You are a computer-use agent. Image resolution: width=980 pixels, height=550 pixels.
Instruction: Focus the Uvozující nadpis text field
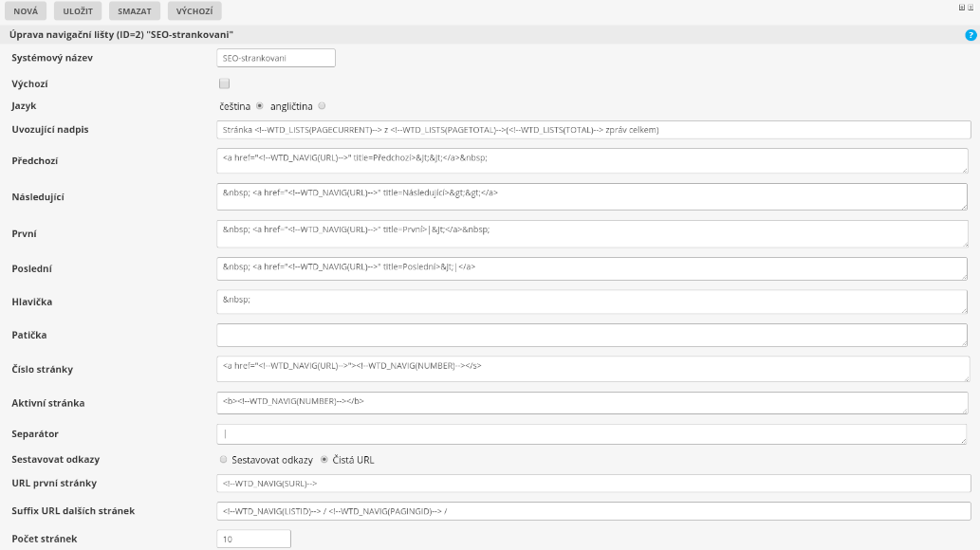(x=593, y=130)
